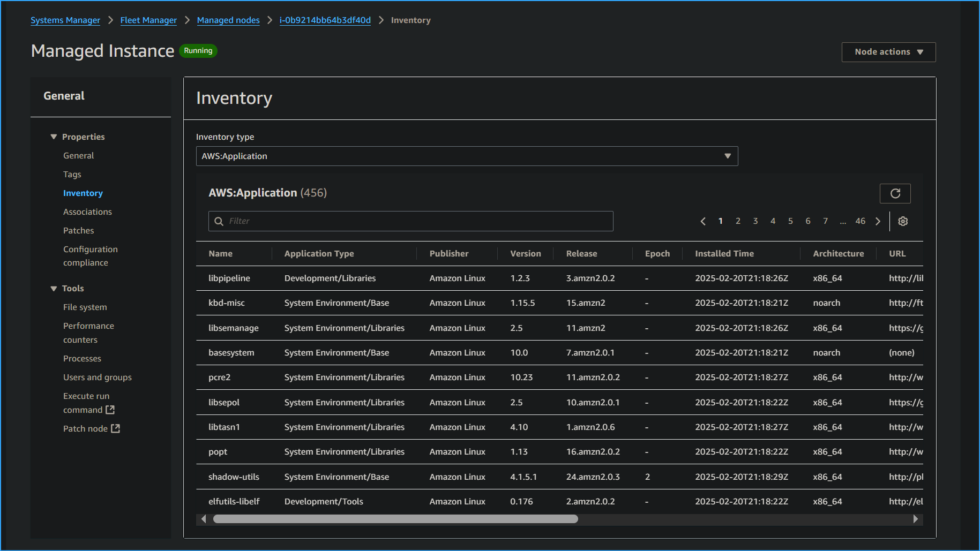Collapse the Tools section

pyautogui.click(x=54, y=288)
